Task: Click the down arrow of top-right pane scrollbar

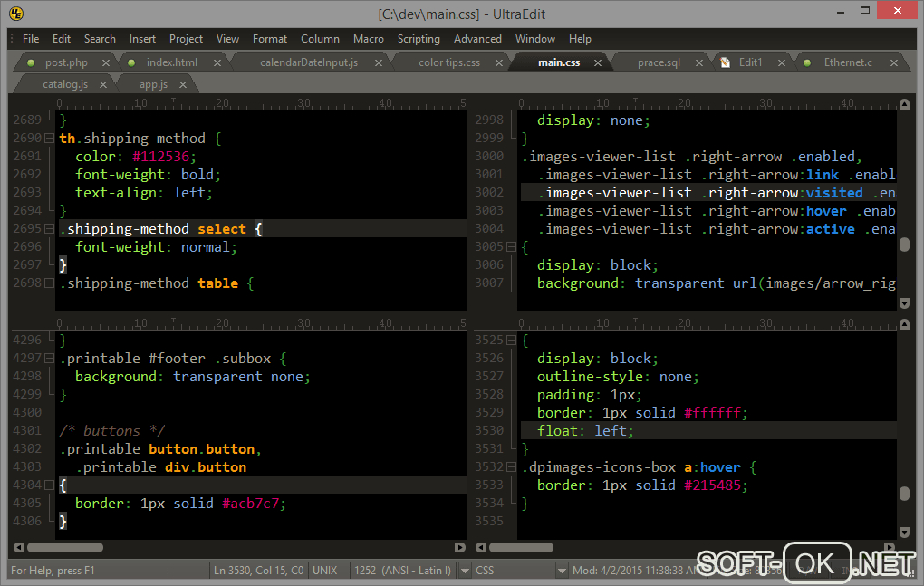Action: pos(905,303)
